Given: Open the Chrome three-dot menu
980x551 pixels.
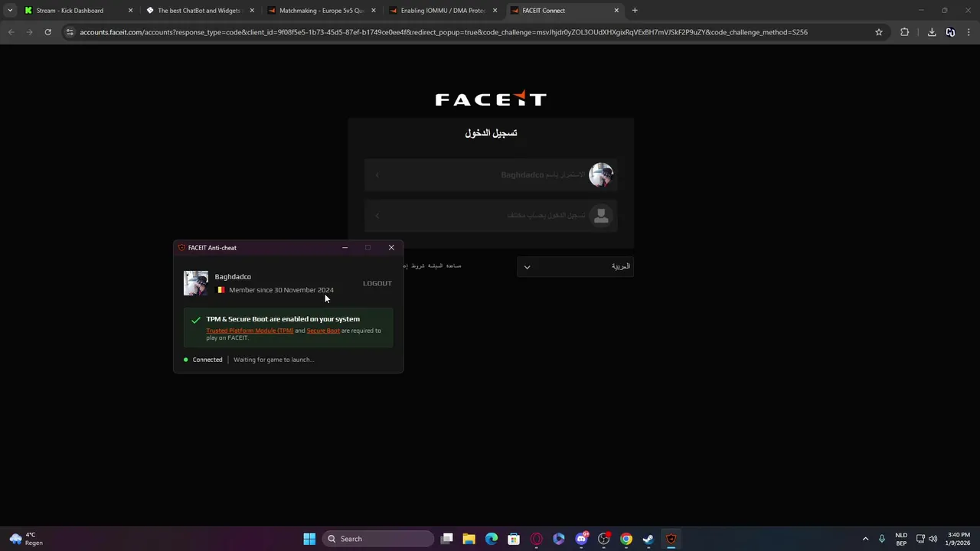Looking at the screenshot, I should point(969,32).
